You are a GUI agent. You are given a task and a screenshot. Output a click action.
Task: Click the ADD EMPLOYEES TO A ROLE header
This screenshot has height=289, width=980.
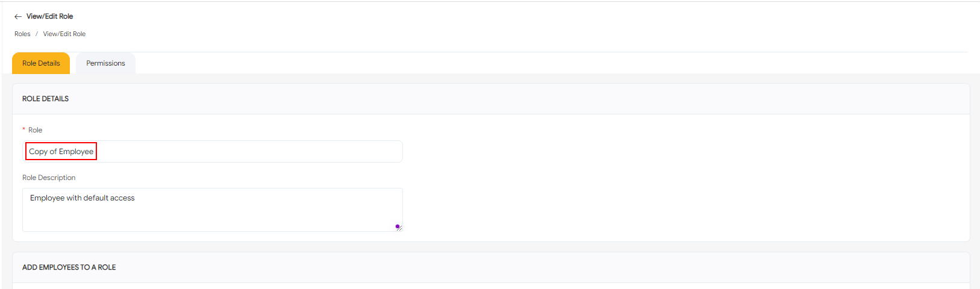coord(69,267)
